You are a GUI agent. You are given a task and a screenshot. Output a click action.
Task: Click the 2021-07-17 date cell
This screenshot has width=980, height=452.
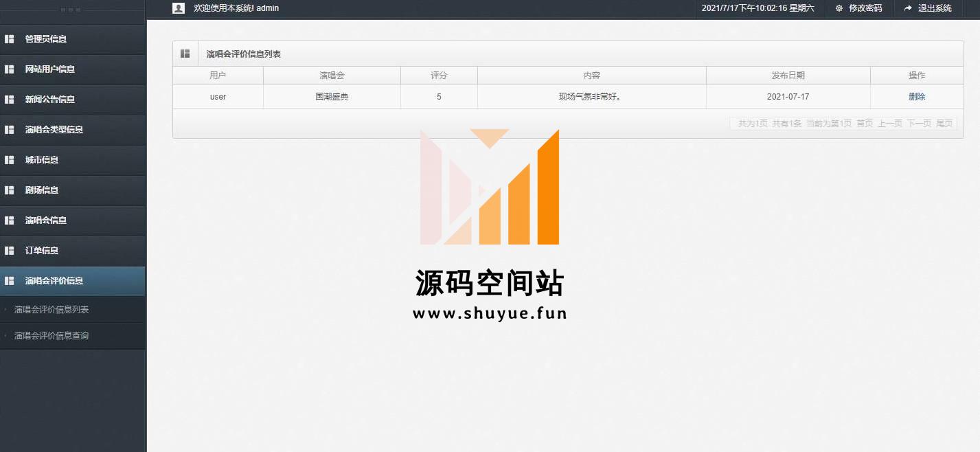click(788, 97)
